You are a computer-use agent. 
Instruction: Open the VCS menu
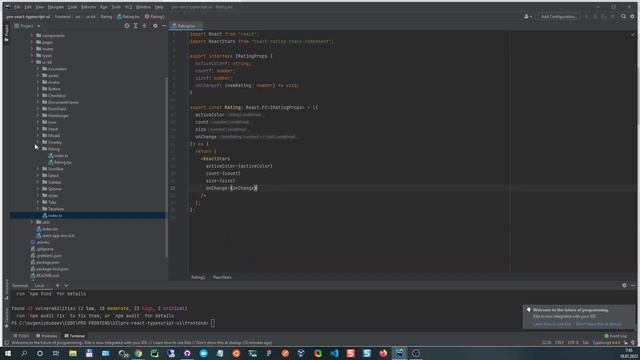[x=128, y=7]
